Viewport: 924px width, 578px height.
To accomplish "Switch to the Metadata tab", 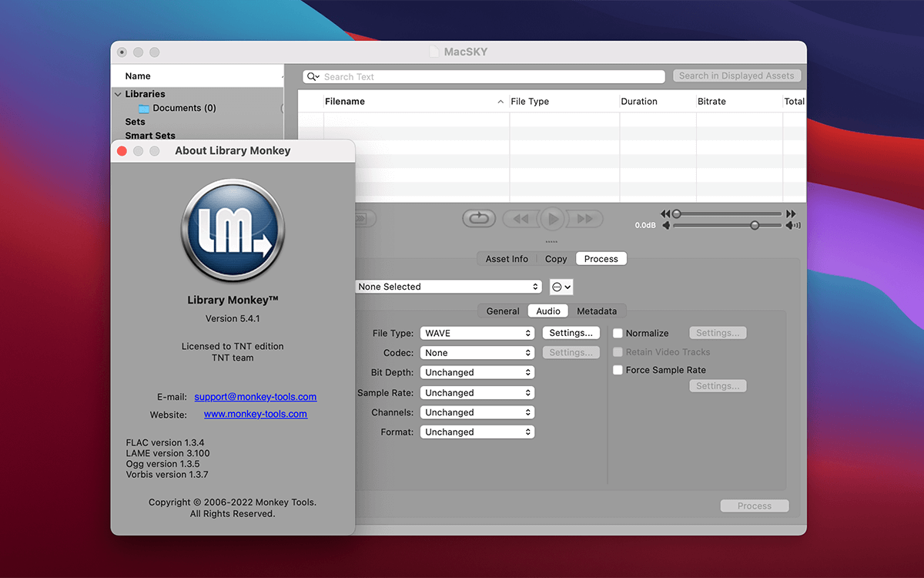I will click(x=597, y=311).
